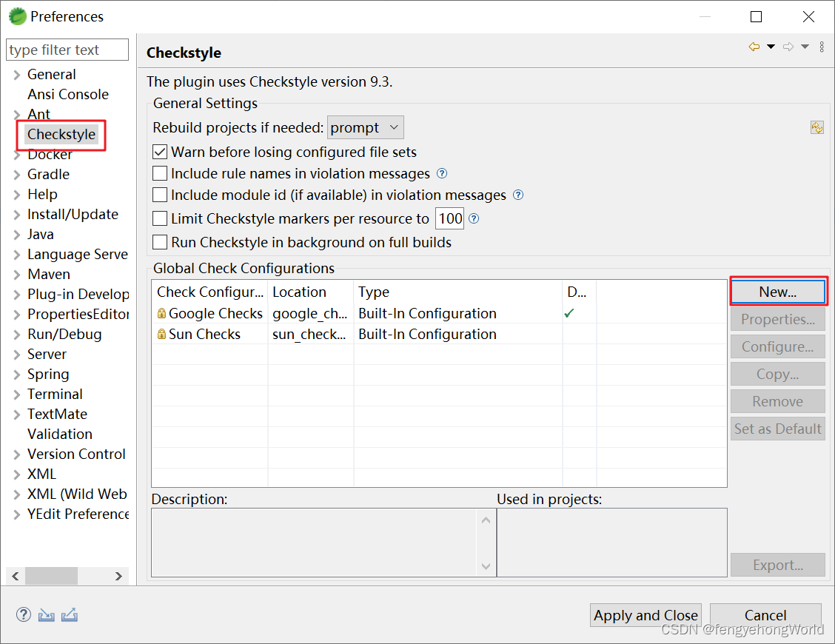Click the Sun Checks lock icon

(x=161, y=334)
